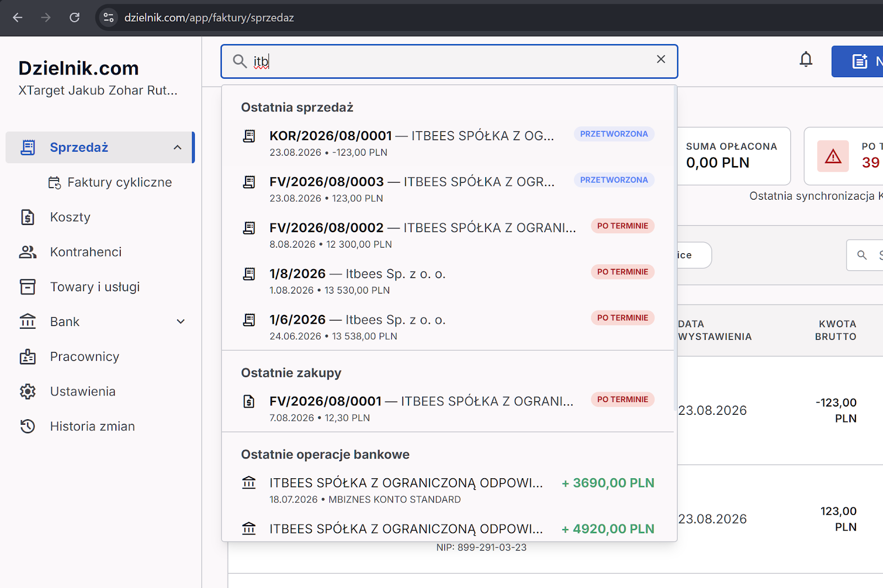This screenshot has width=883, height=588.
Task: Click the address bar URL
Action: click(x=209, y=18)
